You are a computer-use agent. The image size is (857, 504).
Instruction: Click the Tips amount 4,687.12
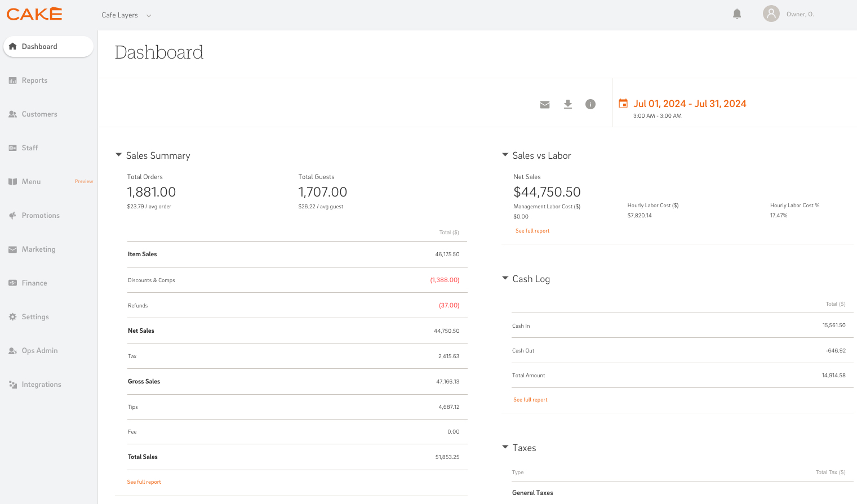(449, 407)
